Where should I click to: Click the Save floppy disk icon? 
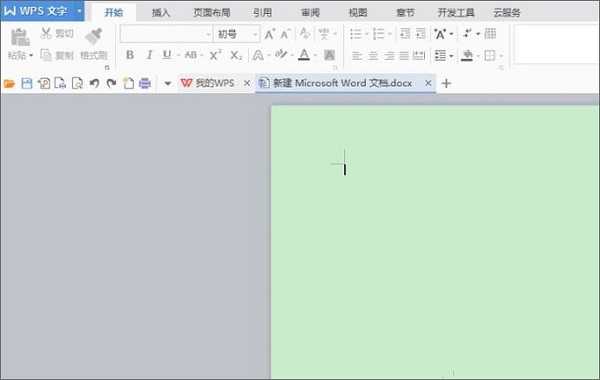coord(27,83)
